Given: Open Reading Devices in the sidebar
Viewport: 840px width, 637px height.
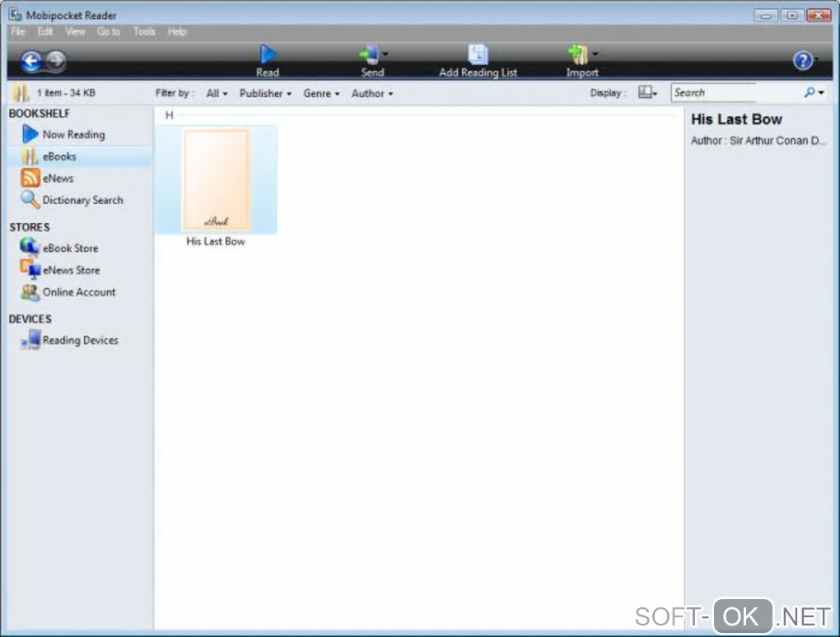Looking at the screenshot, I should (81, 341).
